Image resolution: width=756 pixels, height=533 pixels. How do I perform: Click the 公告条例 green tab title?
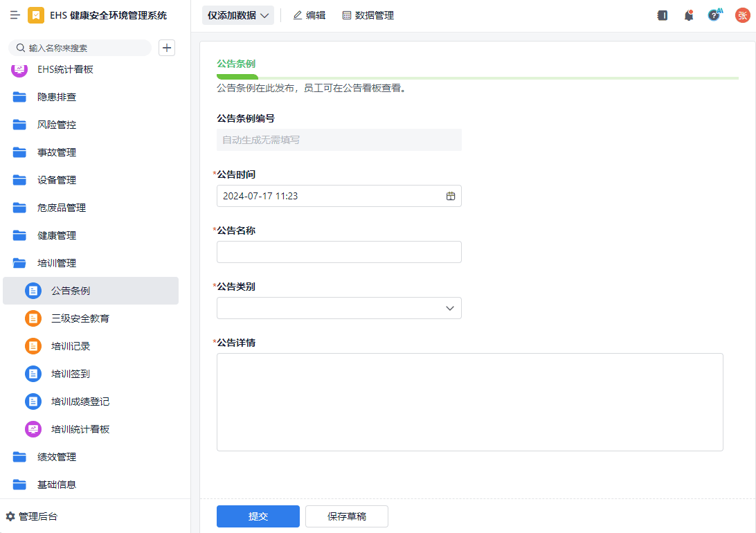tap(236, 64)
